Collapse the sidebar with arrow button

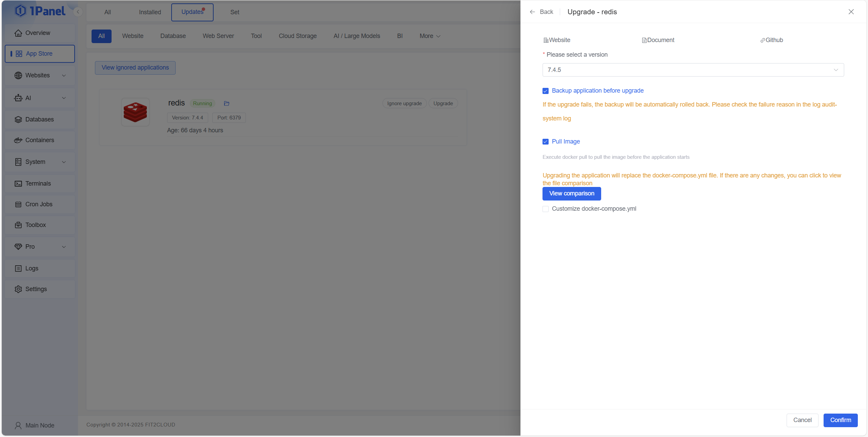[x=78, y=12]
